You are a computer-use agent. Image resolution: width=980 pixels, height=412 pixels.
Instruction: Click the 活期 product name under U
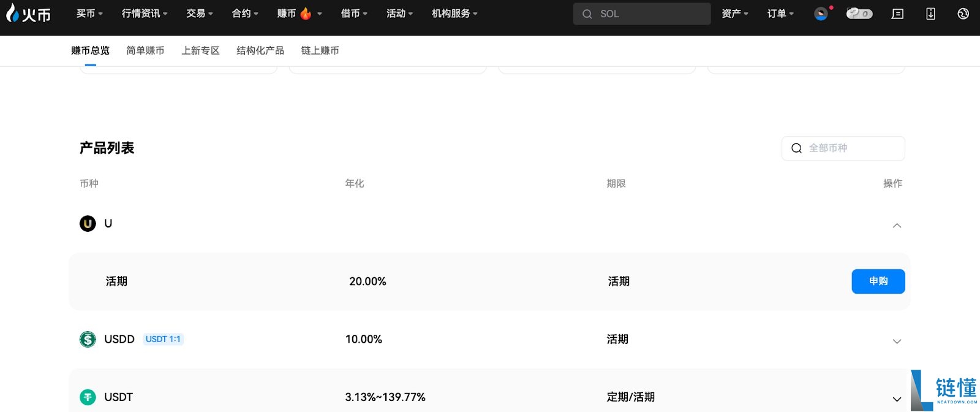tap(116, 281)
